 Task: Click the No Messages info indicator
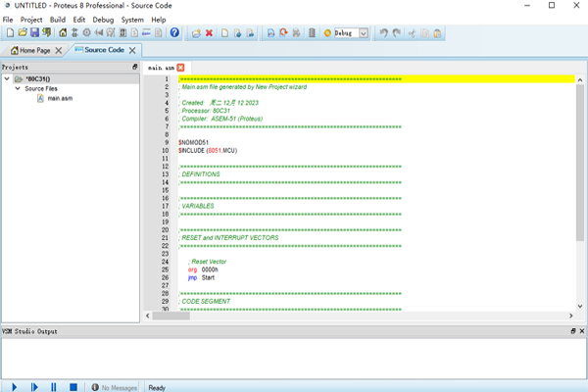[x=115, y=387]
